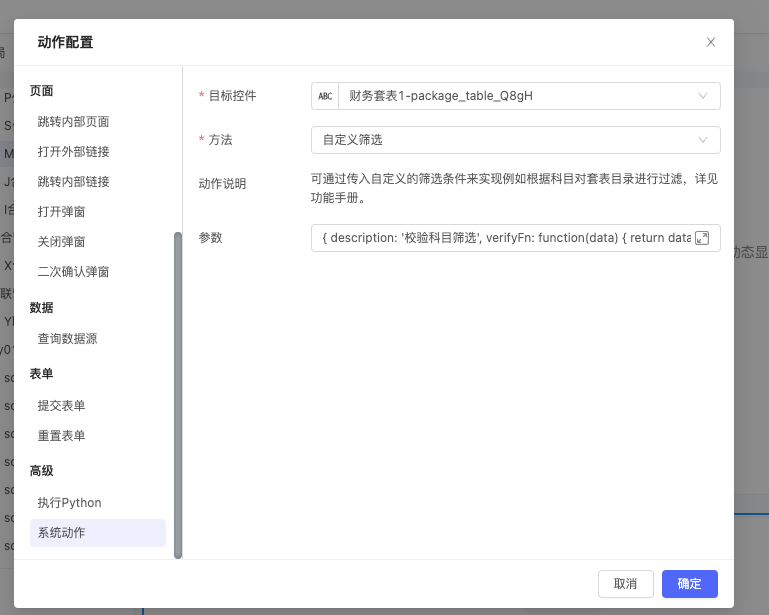
Task: Open the expand editor icon in 参数 field
Action: (702, 238)
